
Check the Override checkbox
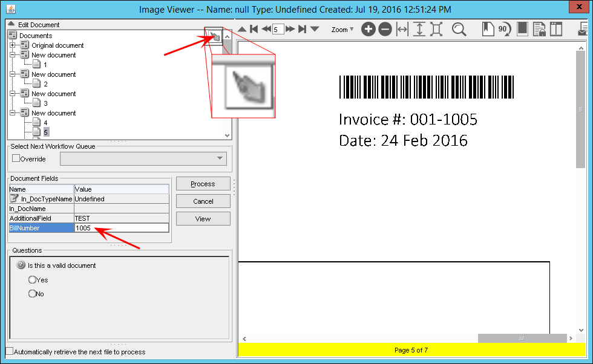click(16, 158)
